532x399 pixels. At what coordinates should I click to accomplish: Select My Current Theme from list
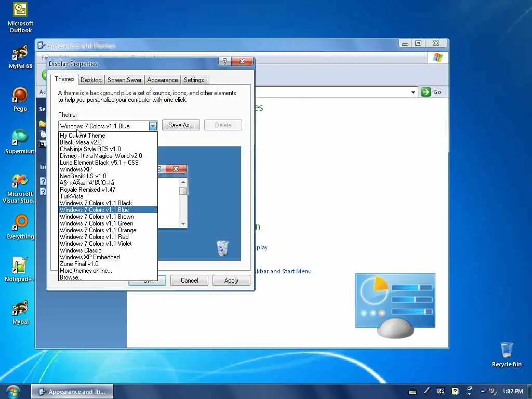click(x=108, y=136)
